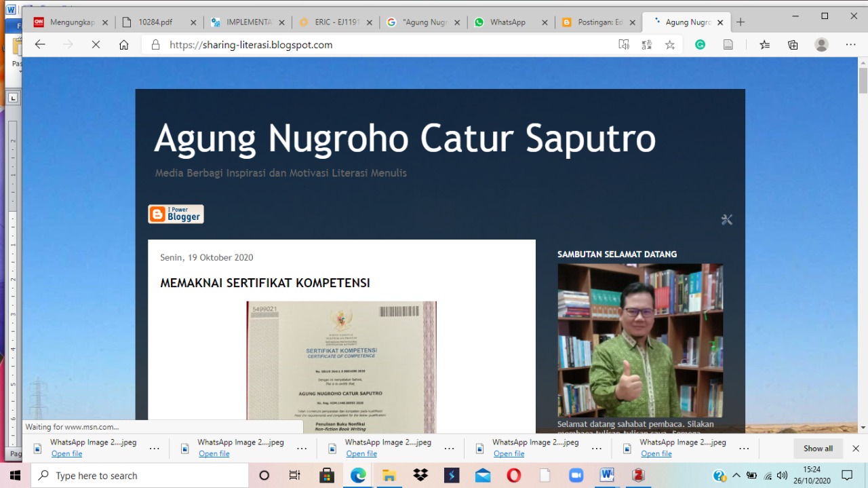
Task: Open the Grammarly extension
Action: (x=701, y=45)
